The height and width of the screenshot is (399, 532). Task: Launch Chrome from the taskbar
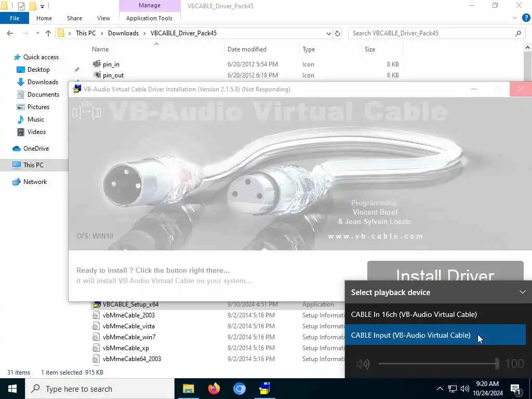pyautogui.click(x=239, y=389)
